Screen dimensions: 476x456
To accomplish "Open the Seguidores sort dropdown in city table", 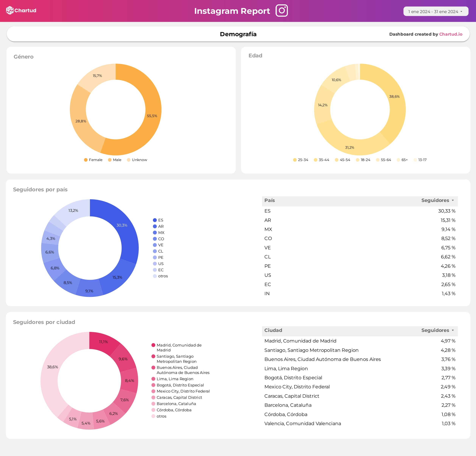I will 453,330.
